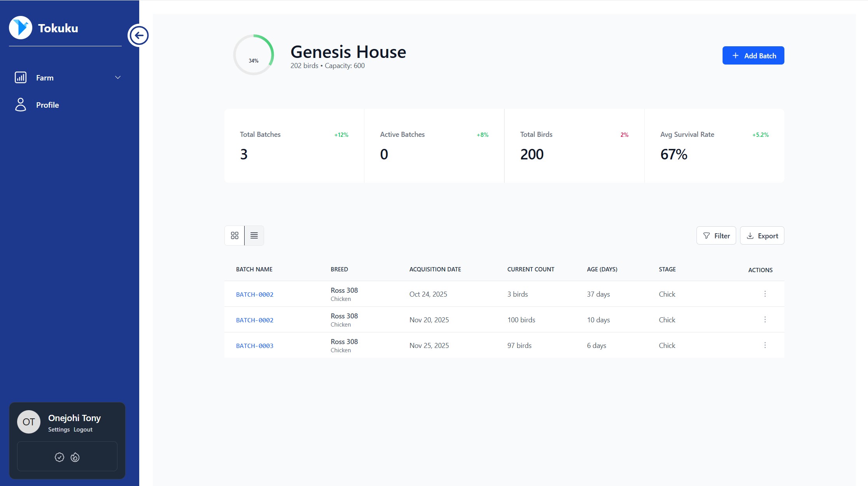Click the Farm bar-chart icon
Image resolution: width=868 pixels, height=486 pixels.
click(x=21, y=77)
